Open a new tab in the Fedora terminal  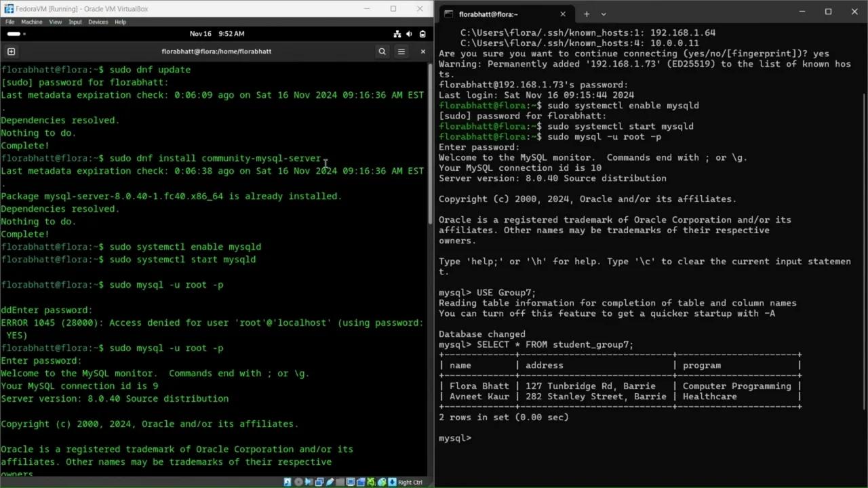11,51
